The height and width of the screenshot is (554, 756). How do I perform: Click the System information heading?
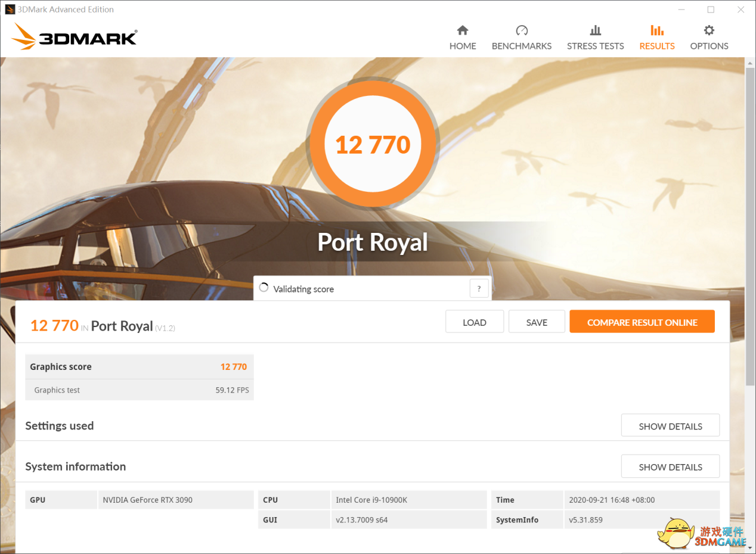click(x=76, y=466)
